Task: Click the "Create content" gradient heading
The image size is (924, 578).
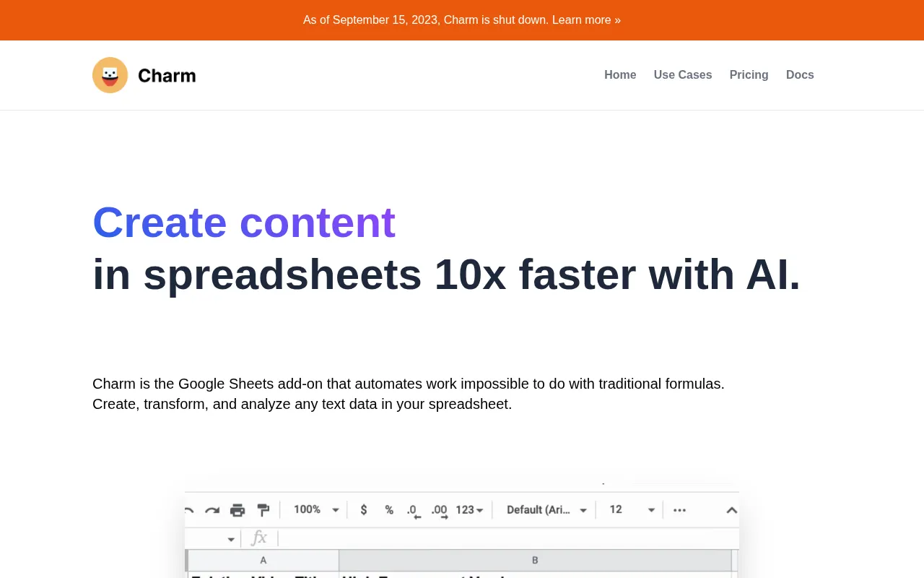Action: [x=244, y=222]
